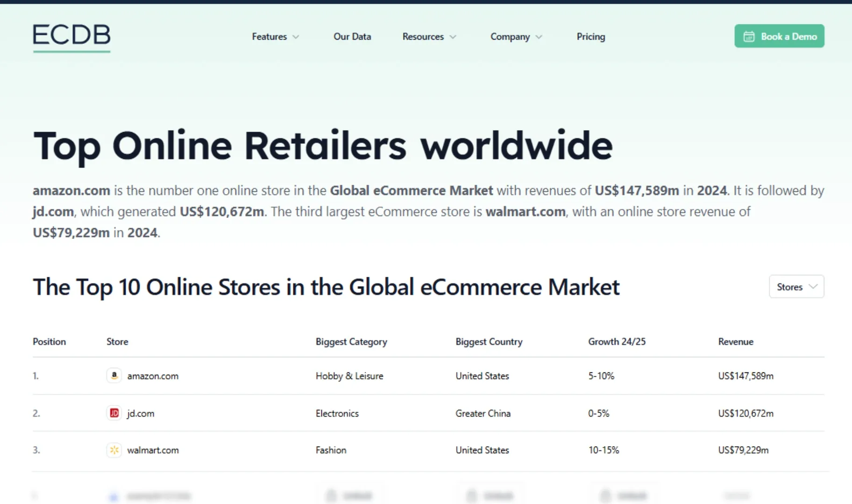This screenshot has width=852, height=504.
Task: Click the calendar icon in Book a Demo
Action: 749,36
